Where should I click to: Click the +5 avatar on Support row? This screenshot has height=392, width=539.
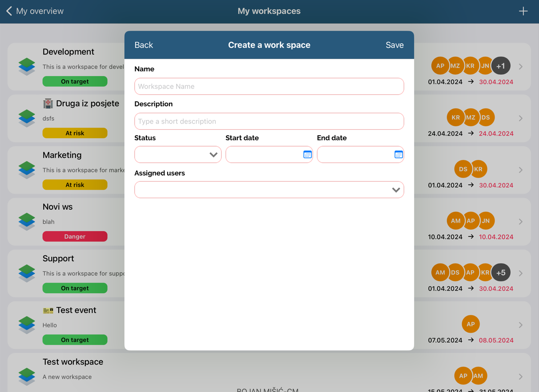[x=501, y=272]
